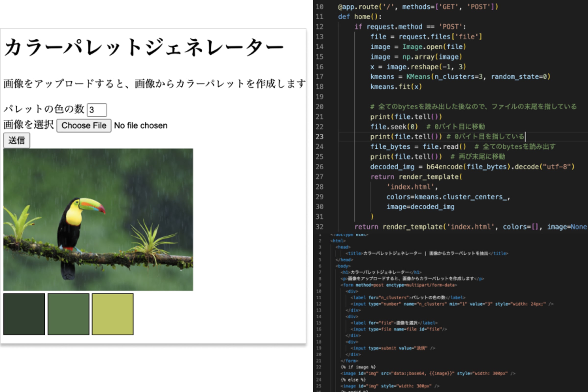Click the パレットの色の数 label
The image size is (588, 392).
[44, 109]
